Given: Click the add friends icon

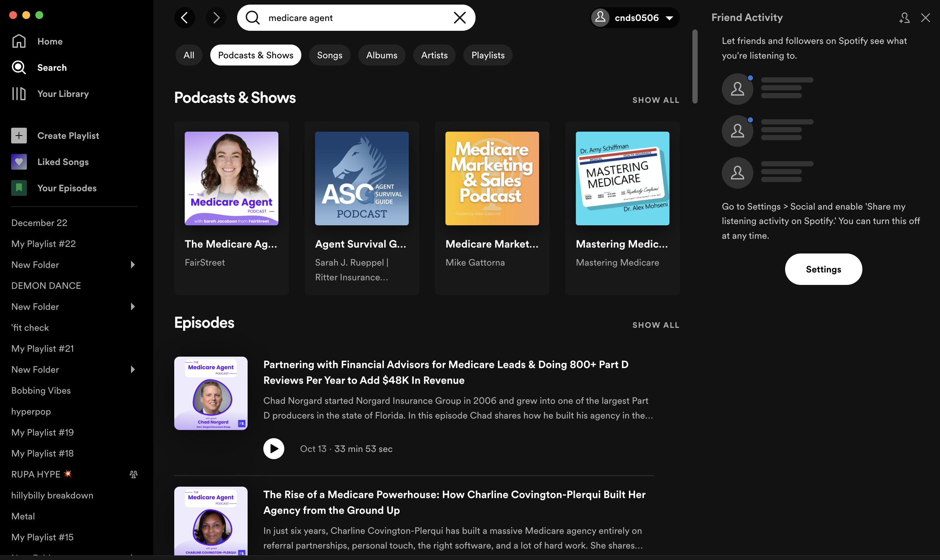Looking at the screenshot, I should pyautogui.click(x=904, y=18).
